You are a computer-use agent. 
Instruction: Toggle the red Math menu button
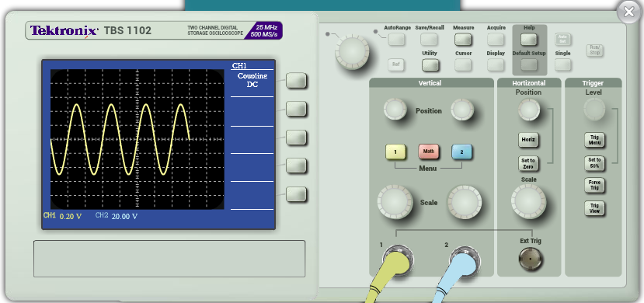coord(429,151)
